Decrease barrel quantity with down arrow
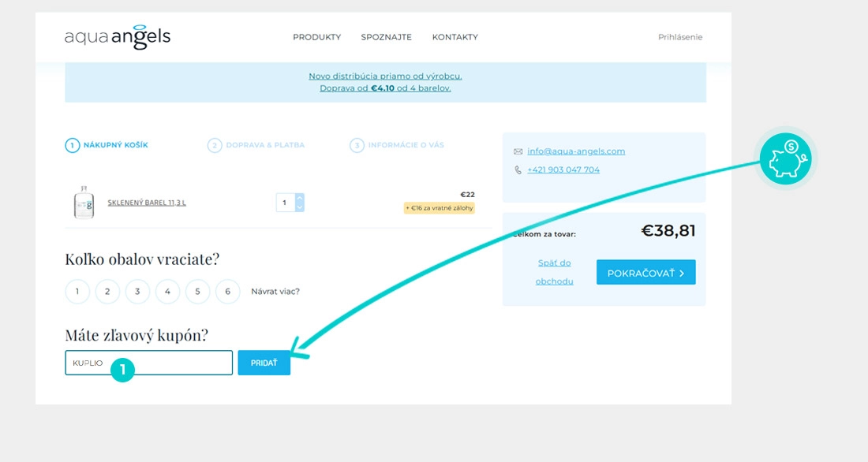The width and height of the screenshot is (868, 462). pos(300,207)
